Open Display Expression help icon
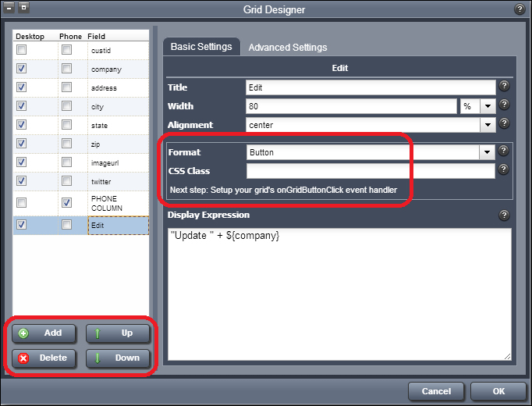532x406 pixels. pyautogui.click(x=505, y=215)
